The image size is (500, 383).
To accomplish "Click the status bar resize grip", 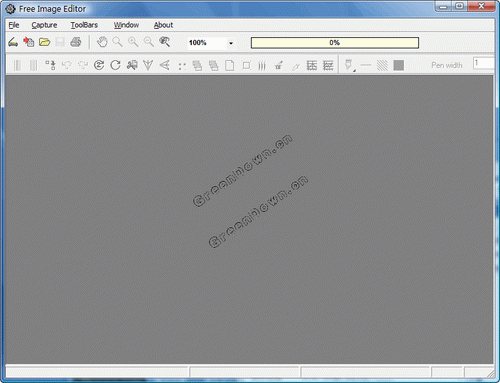I will (x=491, y=374).
